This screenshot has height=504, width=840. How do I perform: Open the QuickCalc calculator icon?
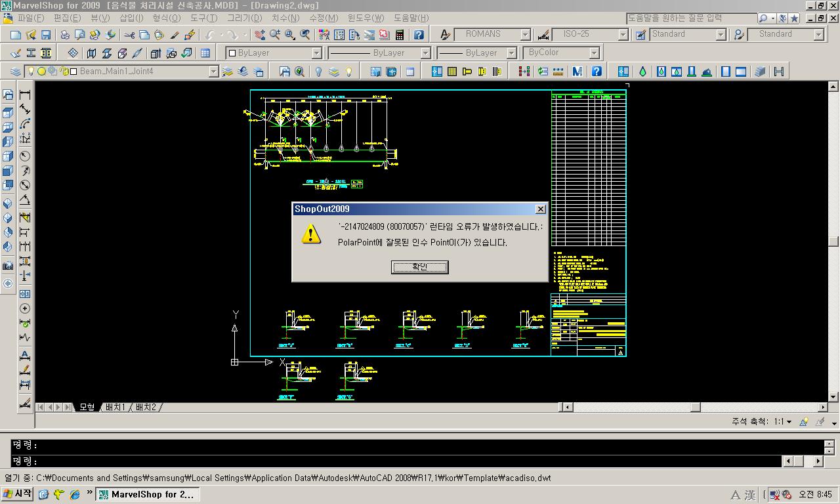[x=399, y=35]
